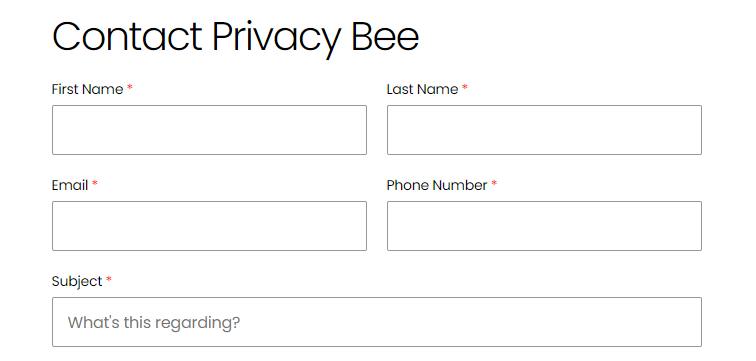The width and height of the screenshot is (756, 361).
Task: Select the "Email" field label
Action: pos(70,185)
